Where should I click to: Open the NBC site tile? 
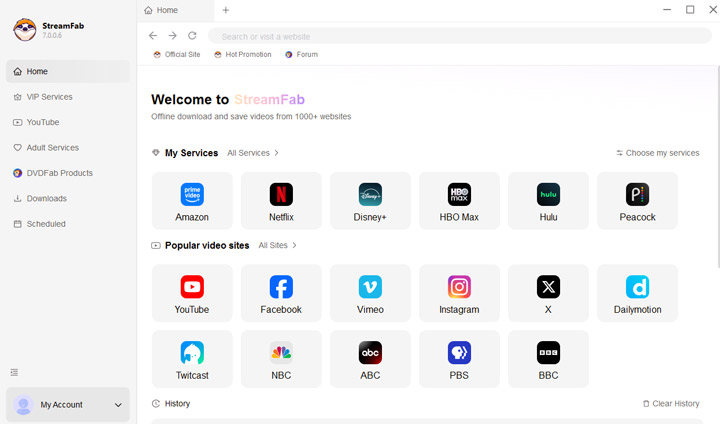coord(281,359)
